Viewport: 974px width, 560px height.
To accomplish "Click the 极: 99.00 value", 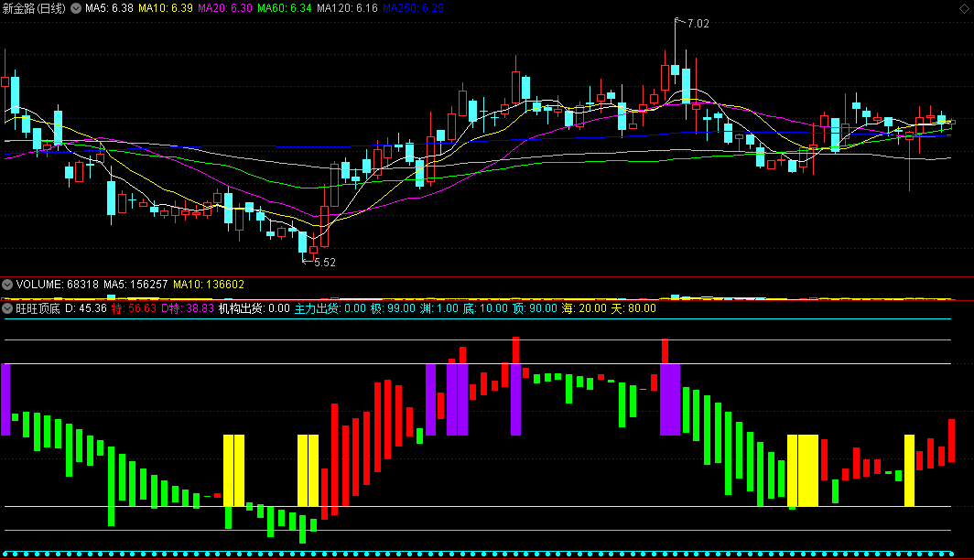I will pos(394,308).
